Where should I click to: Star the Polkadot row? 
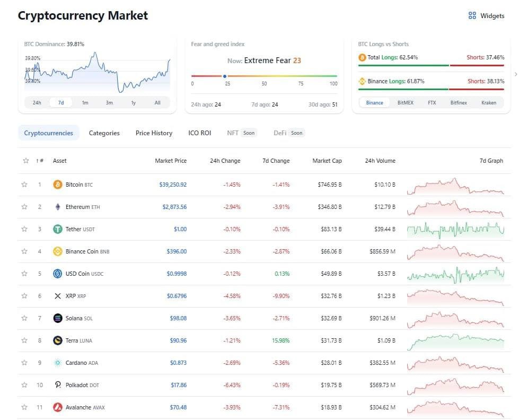24,384
